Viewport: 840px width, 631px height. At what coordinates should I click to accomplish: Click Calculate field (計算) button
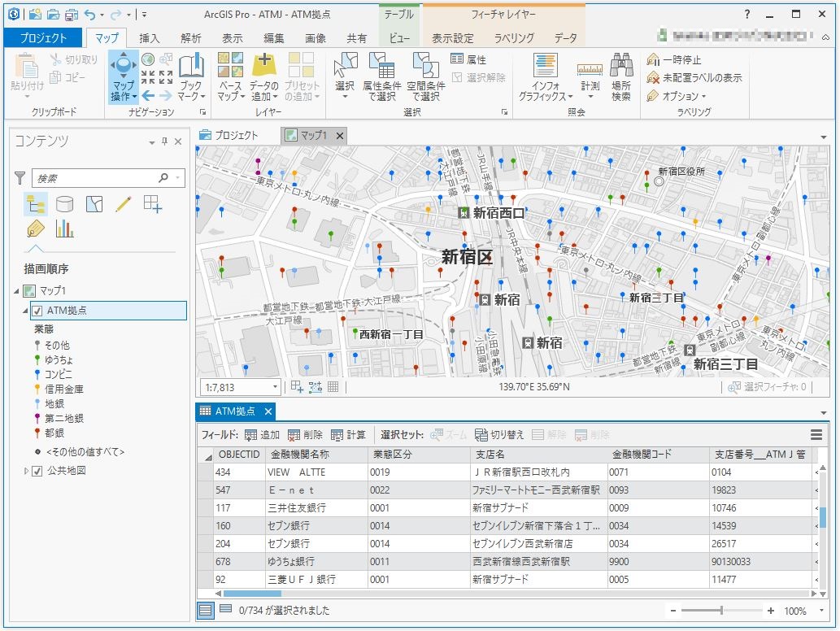348,435
